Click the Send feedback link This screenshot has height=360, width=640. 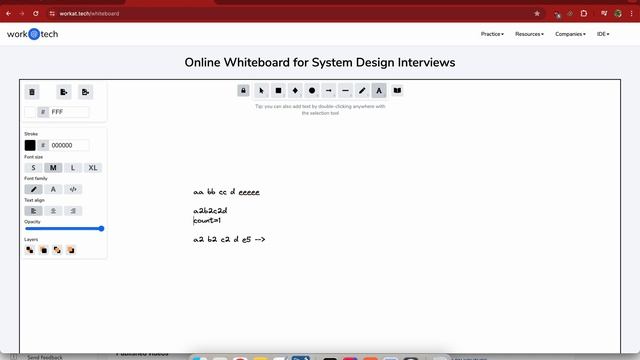[45, 357]
